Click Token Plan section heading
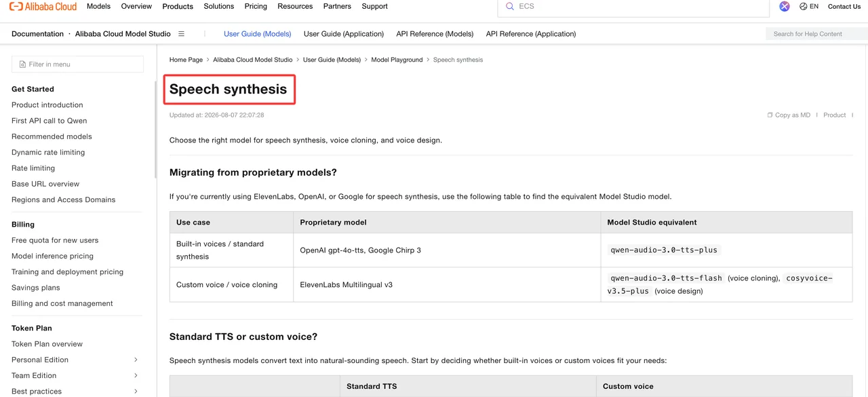This screenshot has width=868, height=397. (32, 328)
